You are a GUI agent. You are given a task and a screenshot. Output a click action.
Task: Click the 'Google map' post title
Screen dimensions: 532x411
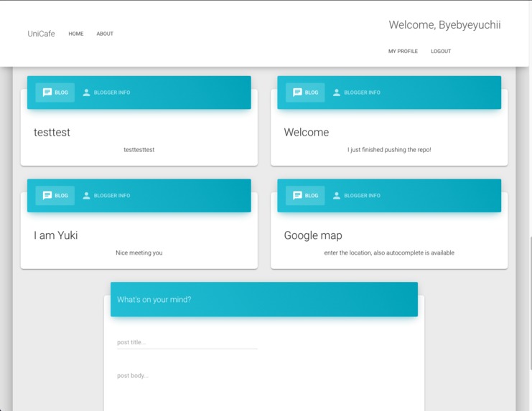pyautogui.click(x=313, y=235)
